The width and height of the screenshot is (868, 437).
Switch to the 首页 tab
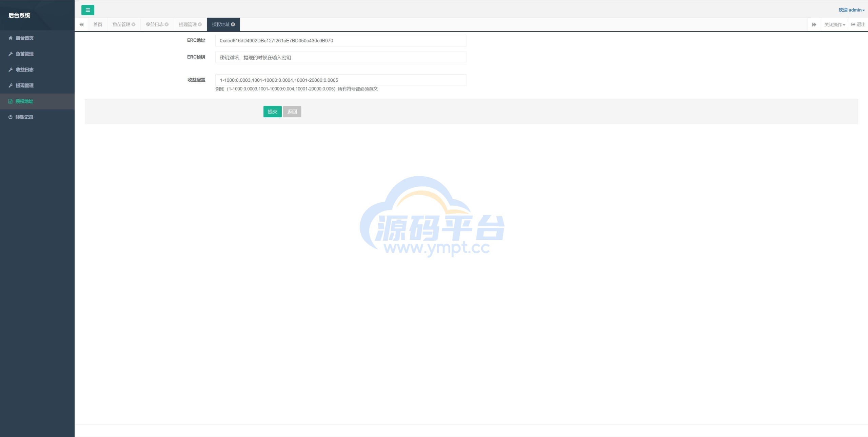tap(98, 24)
